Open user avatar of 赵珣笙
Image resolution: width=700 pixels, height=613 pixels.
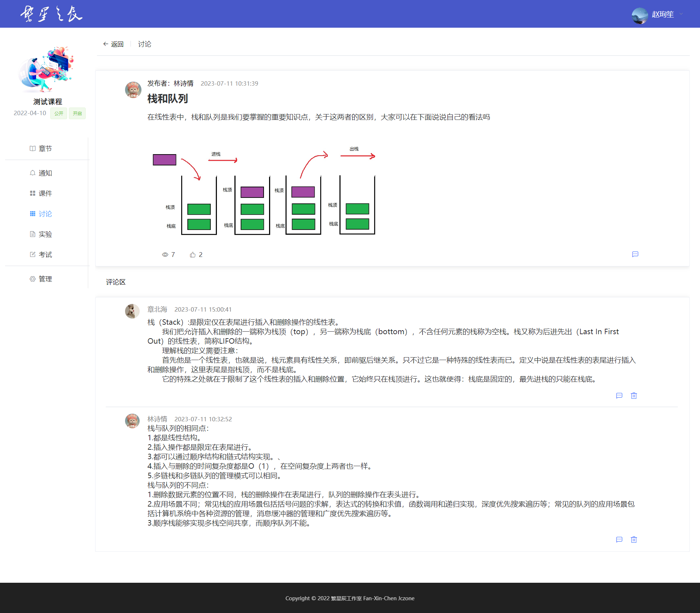[639, 15]
